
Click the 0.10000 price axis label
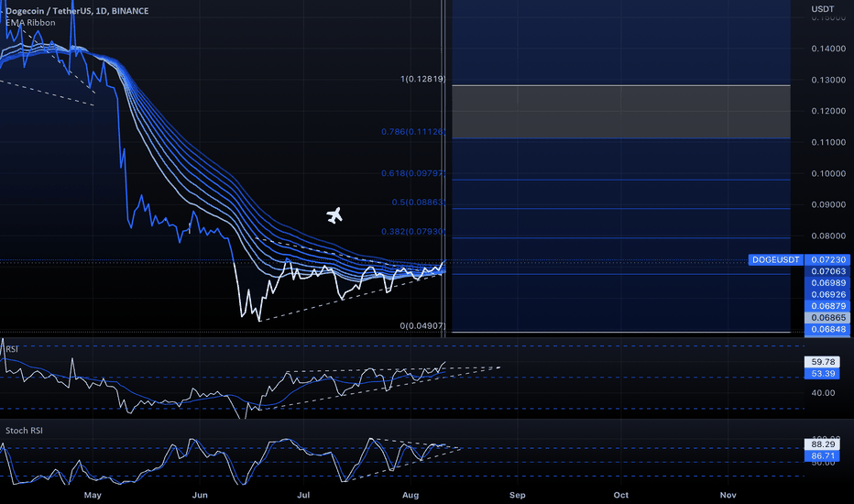(x=828, y=174)
